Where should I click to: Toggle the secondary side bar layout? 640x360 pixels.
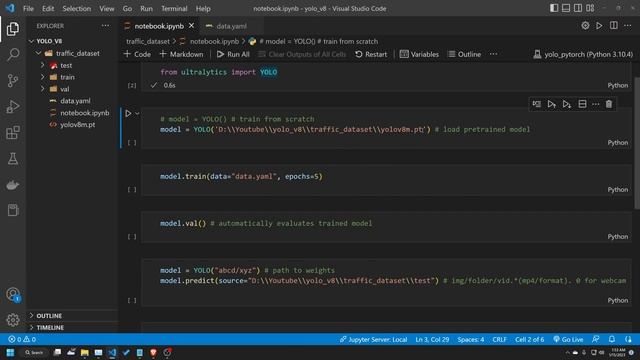coord(578,8)
